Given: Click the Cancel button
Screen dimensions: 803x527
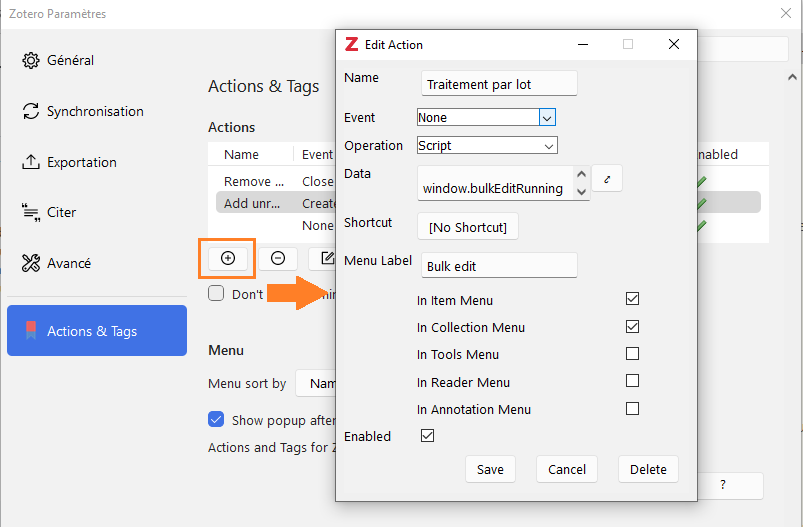Looking at the screenshot, I should point(567,469).
